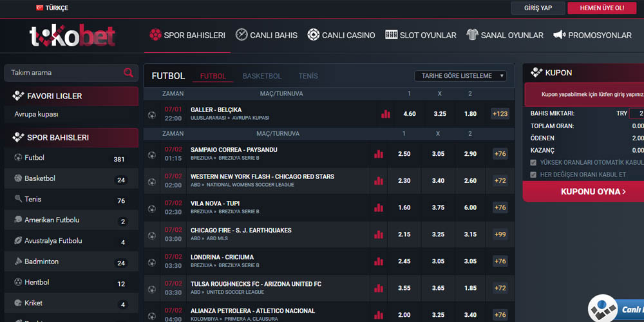The width and height of the screenshot is (644, 322).
Task: Bet on odds 4.60 for Galler win
Action: pos(410,114)
